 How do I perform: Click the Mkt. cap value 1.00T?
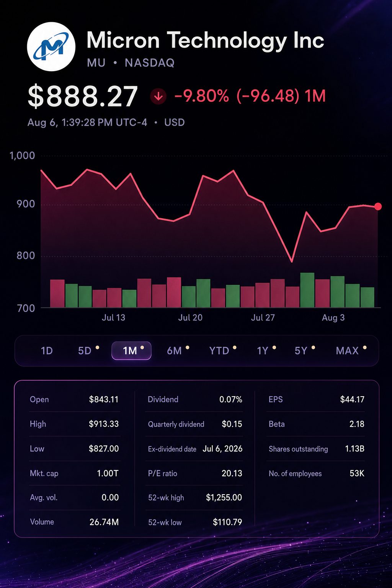click(x=108, y=474)
